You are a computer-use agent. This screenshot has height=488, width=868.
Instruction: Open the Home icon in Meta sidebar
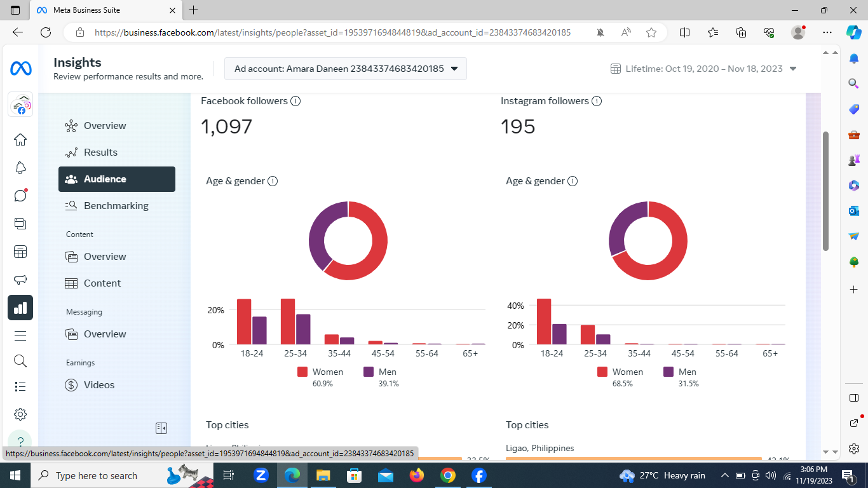point(20,140)
